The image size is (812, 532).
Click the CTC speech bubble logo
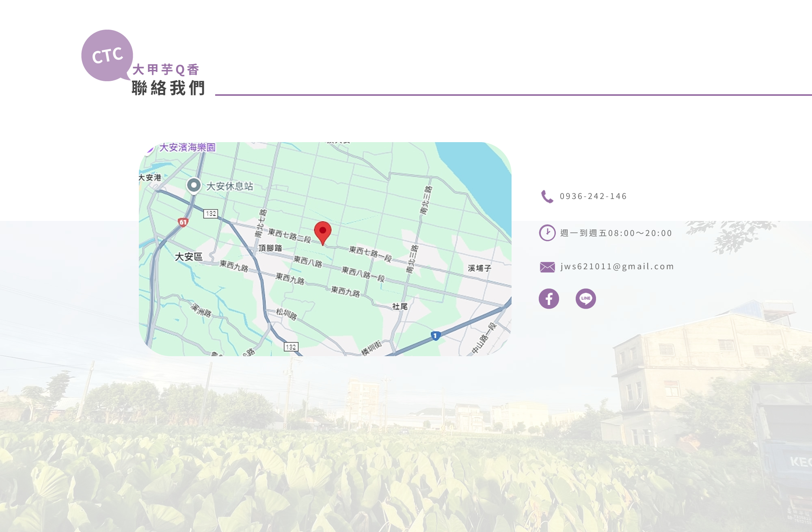point(107,55)
